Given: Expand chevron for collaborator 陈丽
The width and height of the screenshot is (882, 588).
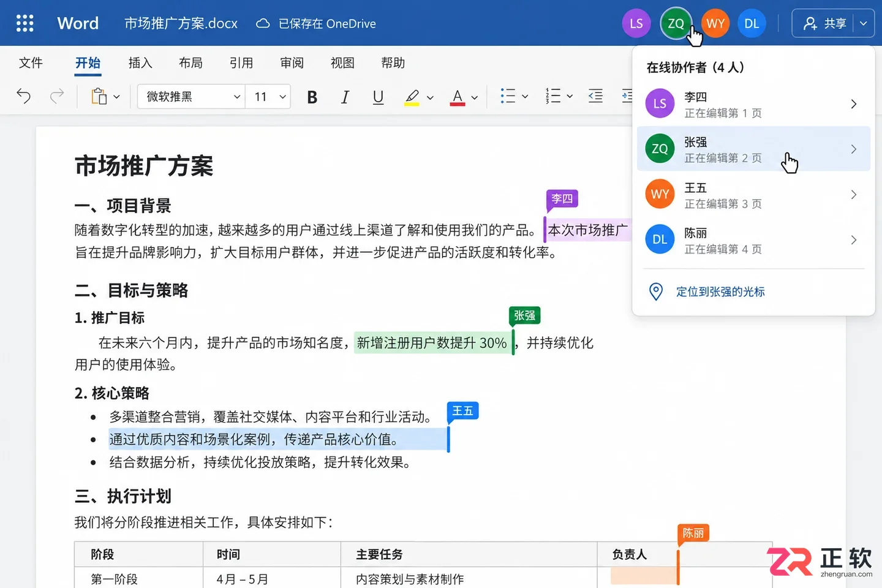Looking at the screenshot, I should pyautogui.click(x=854, y=240).
